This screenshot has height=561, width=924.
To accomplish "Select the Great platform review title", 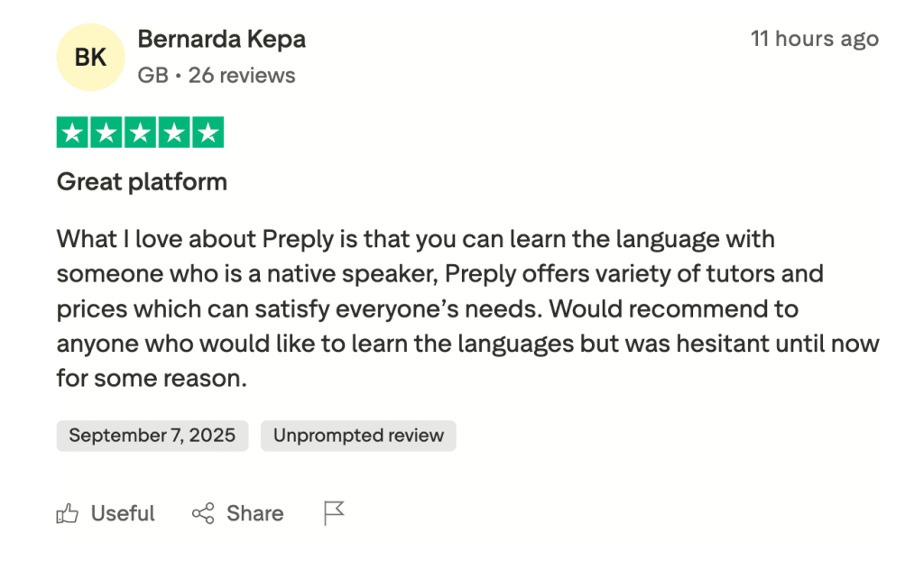I will 142,181.
